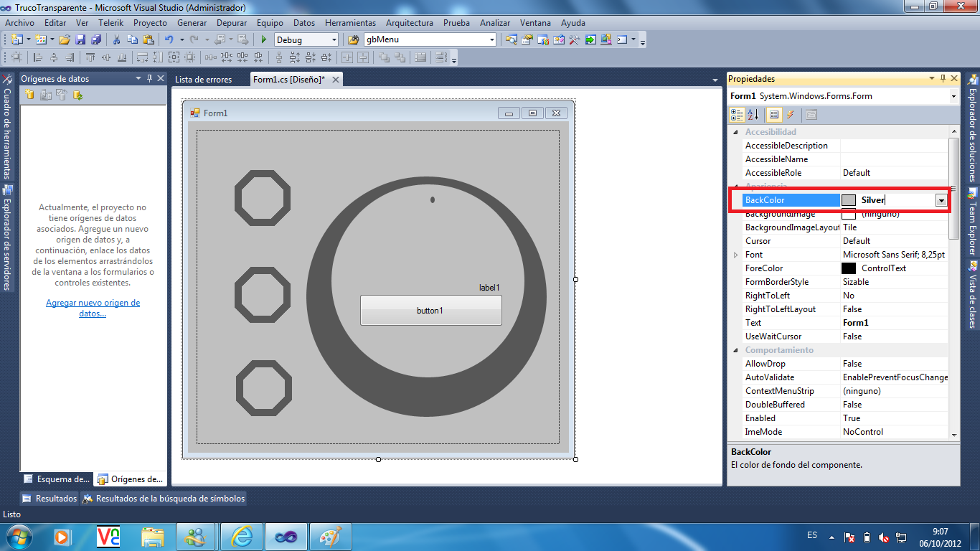Sort properties alphabetically with the AZ icon
Viewport: 980px width, 551px height.
(751, 115)
